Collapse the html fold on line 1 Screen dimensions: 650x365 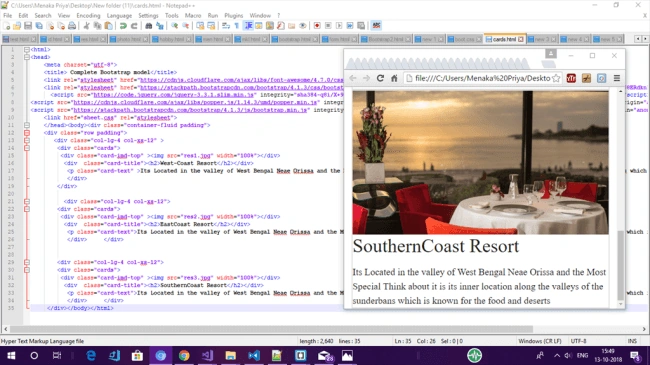click(27, 49)
